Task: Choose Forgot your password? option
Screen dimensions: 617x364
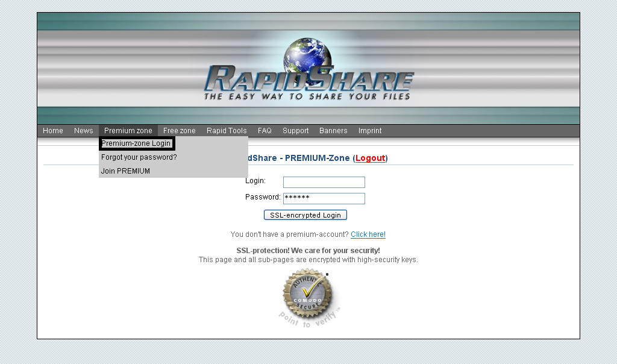Action: click(139, 157)
